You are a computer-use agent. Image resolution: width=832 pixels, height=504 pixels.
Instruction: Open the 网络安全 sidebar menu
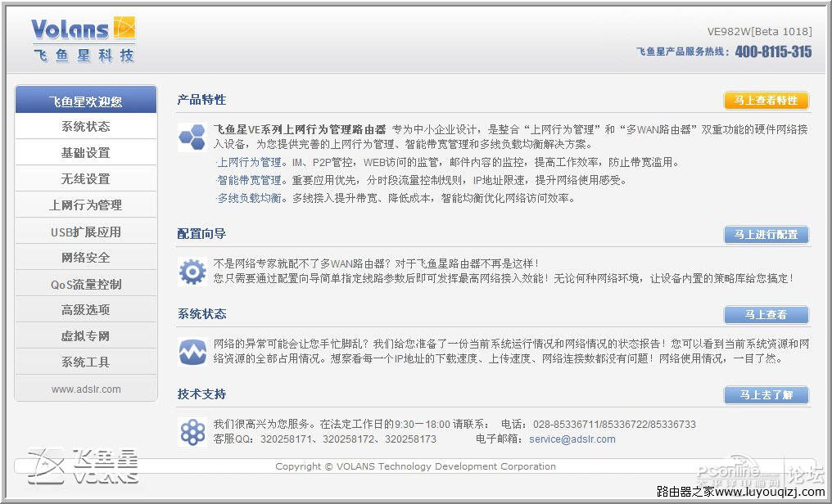point(86,258)
